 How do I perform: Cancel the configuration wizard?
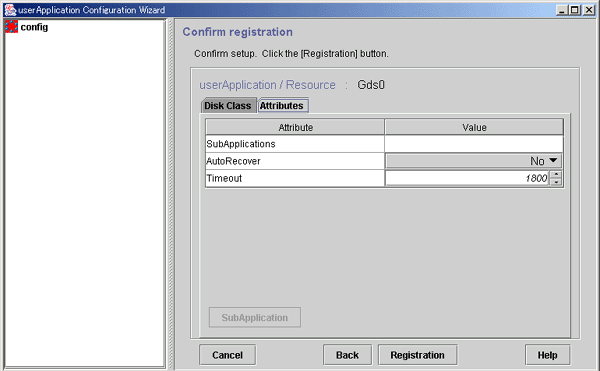pos(227,355)
